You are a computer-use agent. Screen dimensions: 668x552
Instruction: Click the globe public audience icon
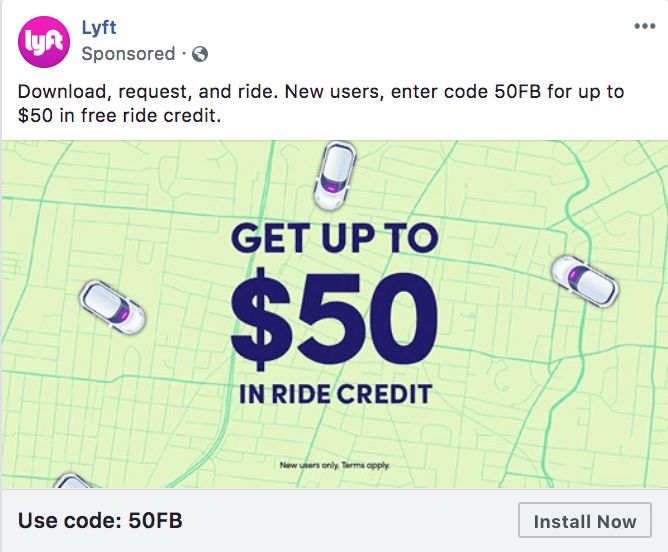tap(200, 53)
